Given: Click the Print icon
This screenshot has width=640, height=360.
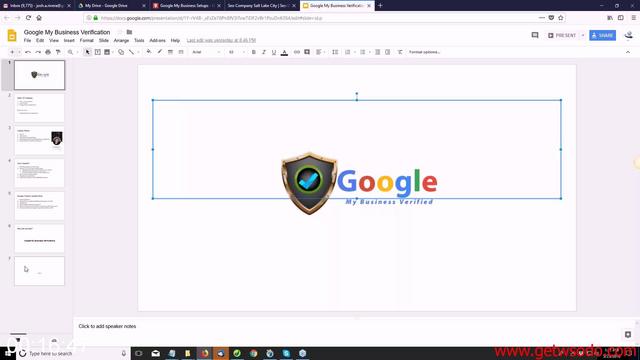Looking at the screenshot, I should coord(48,52).
